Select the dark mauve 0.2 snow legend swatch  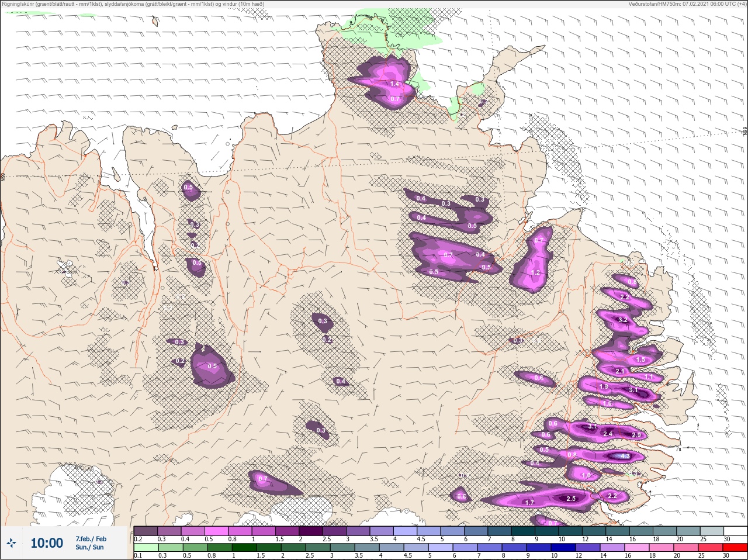146,531
